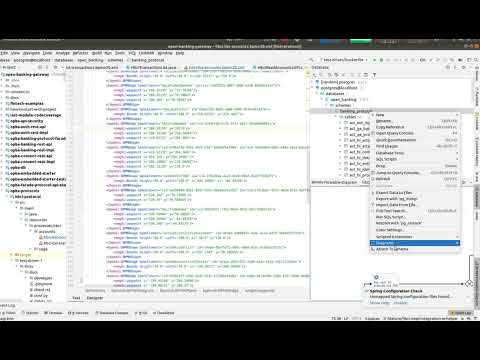Switch to Designer tab below editor
The image size is (480, 360).
pyautogui.click(x=95, y=298)
